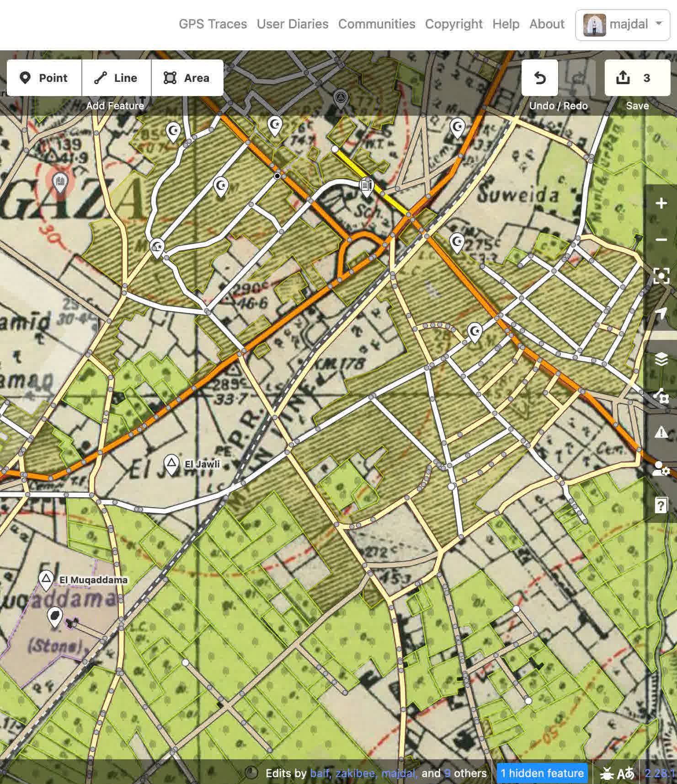This screenshot has width=677, height=784.
Task: Open the GPS Traces page
Action: [x=213, y=24]
